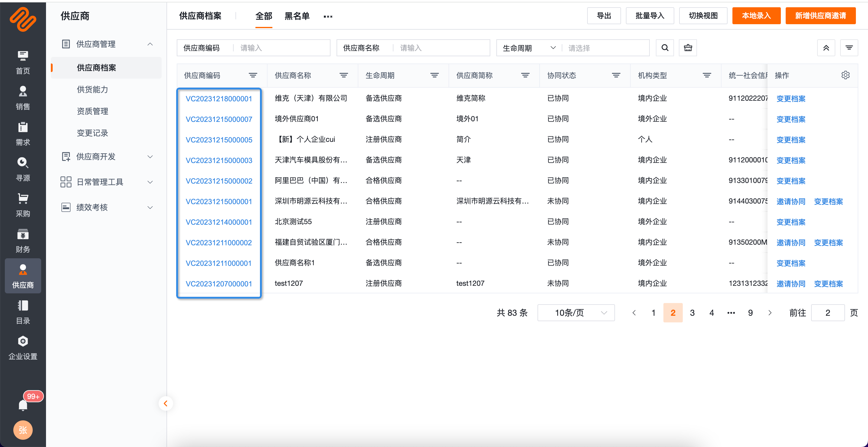Select 供应商档案 in the side menu

(106, 68)
